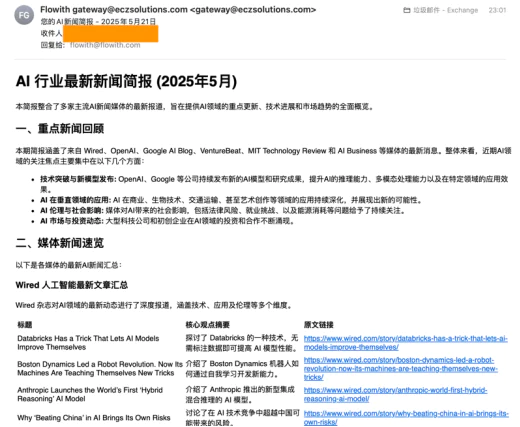Viewport: 520px width, 427px height.
Task: Click the bullet about 技术突破与新模型发布
Action: (274, 184)
